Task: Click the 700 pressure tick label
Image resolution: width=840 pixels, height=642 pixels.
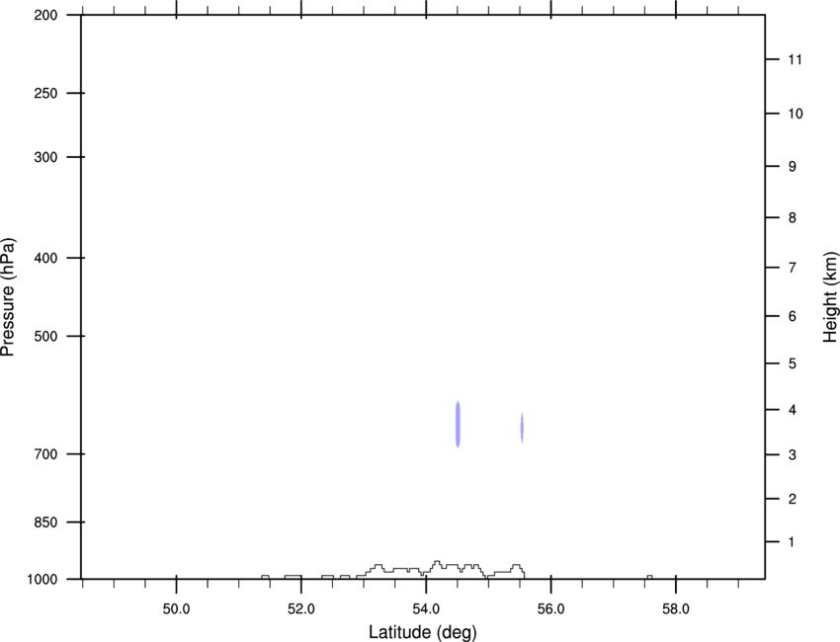Action: click(45, 454)
